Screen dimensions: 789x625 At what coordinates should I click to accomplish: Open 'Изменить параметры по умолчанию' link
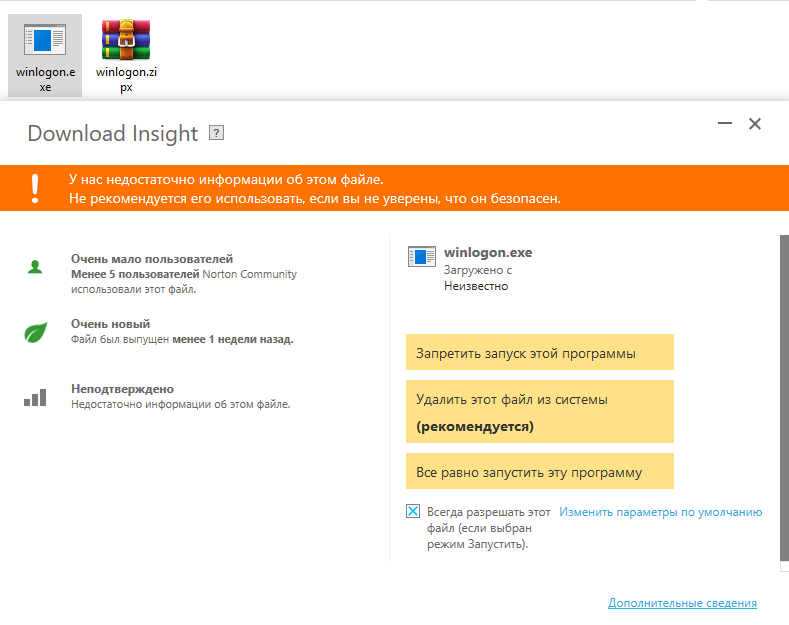pos(660,512)
